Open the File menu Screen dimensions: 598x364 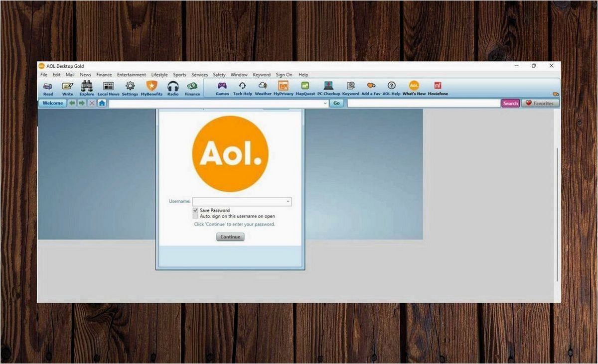[x=44, y=75]
